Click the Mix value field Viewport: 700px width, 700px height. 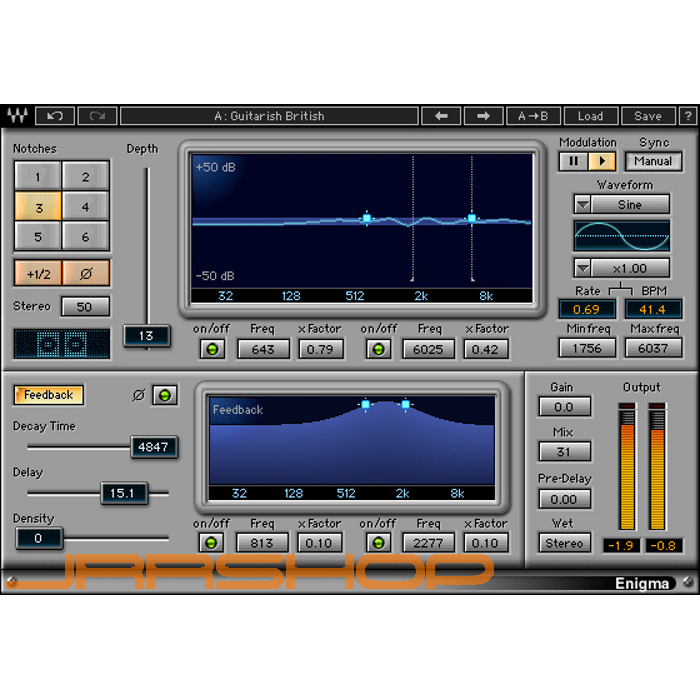(564, 452)
